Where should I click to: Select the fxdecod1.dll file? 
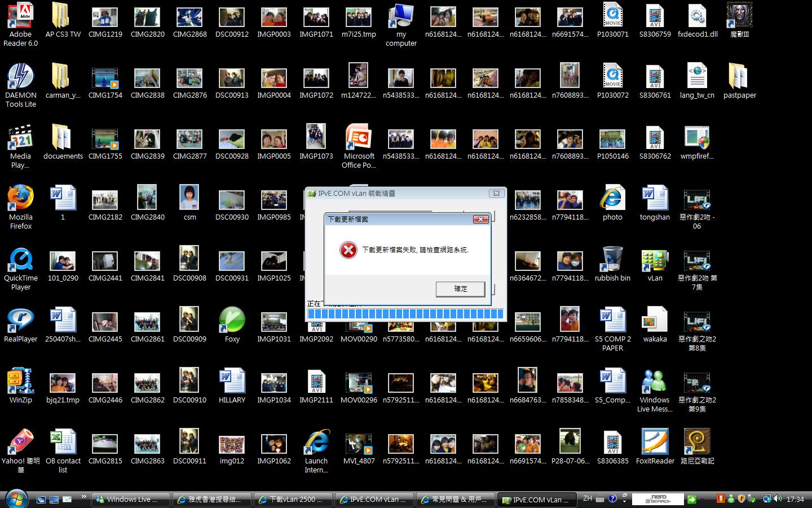tap(698, 21)
